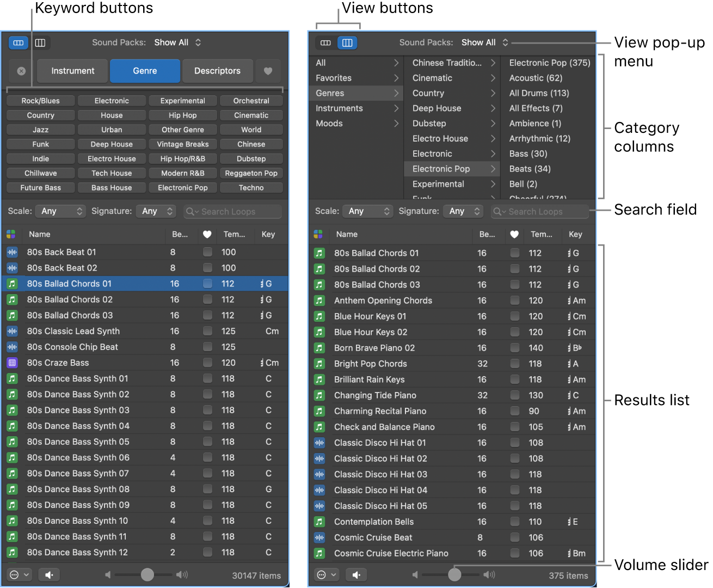Open the Signature dropdown set to Any
This screenshot has height=588, width=713.
coord(156,211)
